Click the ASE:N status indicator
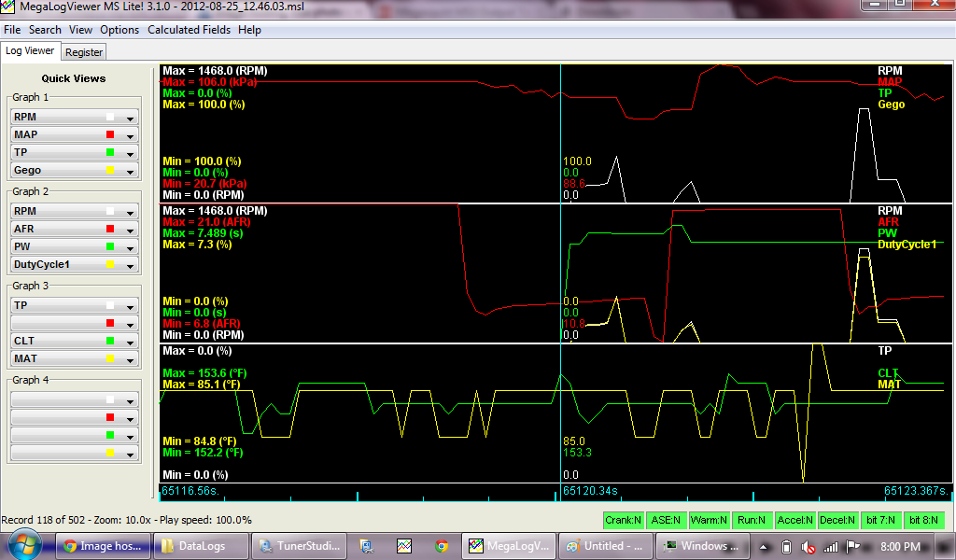 (666, 521)
